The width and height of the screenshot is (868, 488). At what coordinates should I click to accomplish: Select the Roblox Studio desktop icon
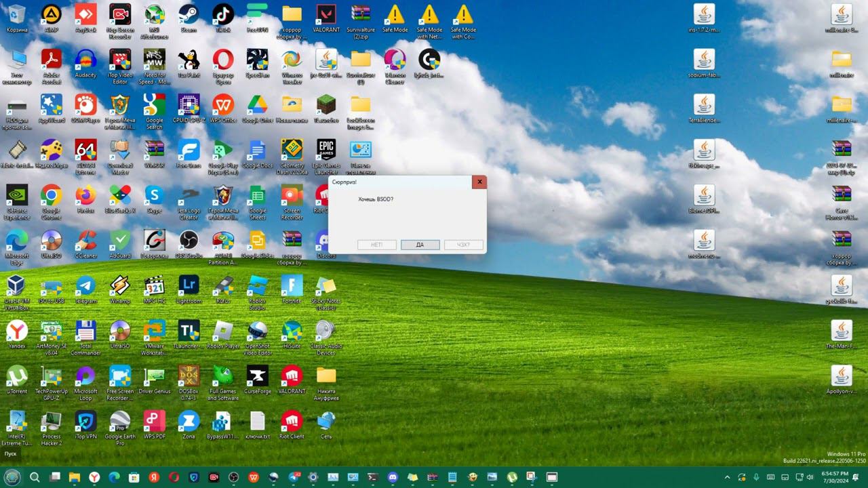coord(258,293)
